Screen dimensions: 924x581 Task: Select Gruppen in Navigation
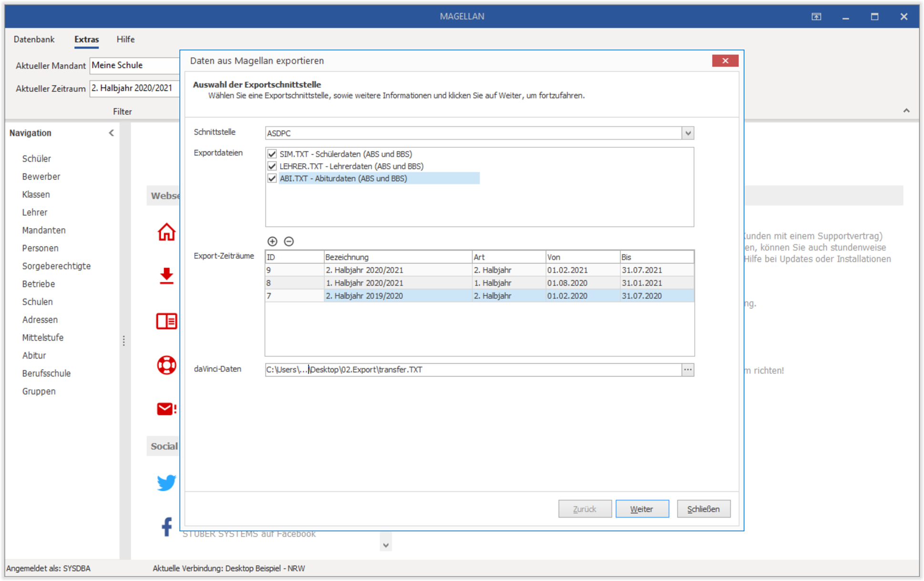[x=39, y=391]
